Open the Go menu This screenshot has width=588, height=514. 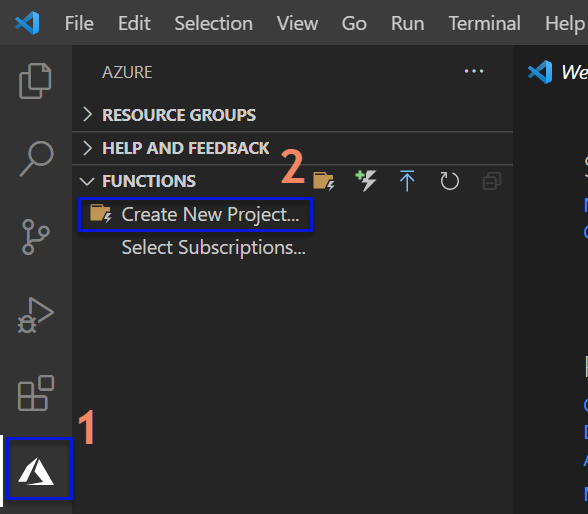(354, 23)
